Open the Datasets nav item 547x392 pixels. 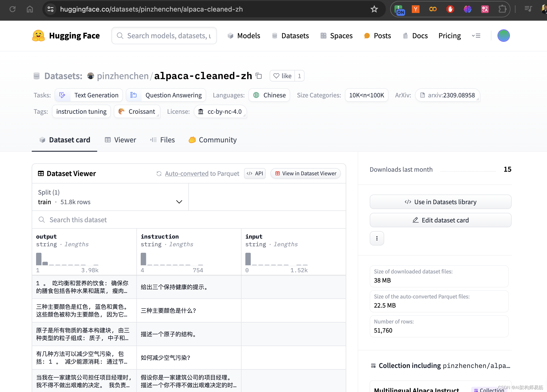[290, 36]
